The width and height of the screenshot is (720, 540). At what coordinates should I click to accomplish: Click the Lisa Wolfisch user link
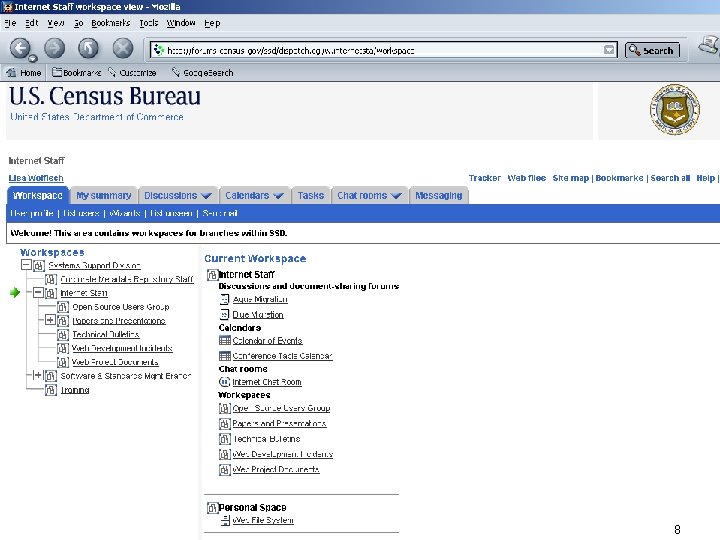point(36,178)
